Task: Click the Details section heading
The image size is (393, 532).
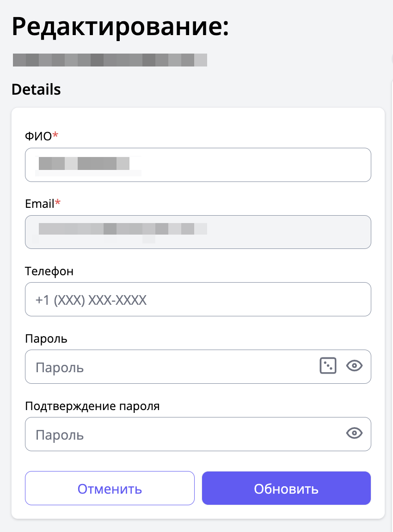Action: [36, 89]
